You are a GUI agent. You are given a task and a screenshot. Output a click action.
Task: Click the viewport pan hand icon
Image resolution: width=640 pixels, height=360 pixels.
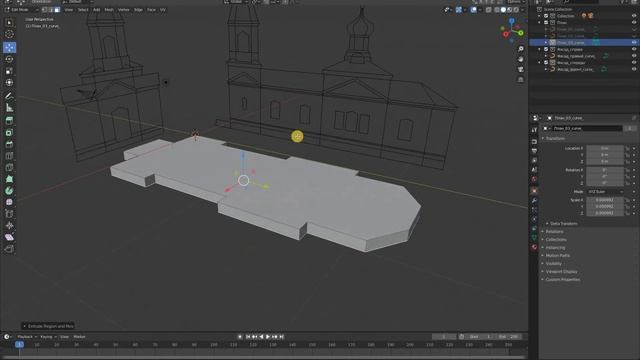[521, 59]
